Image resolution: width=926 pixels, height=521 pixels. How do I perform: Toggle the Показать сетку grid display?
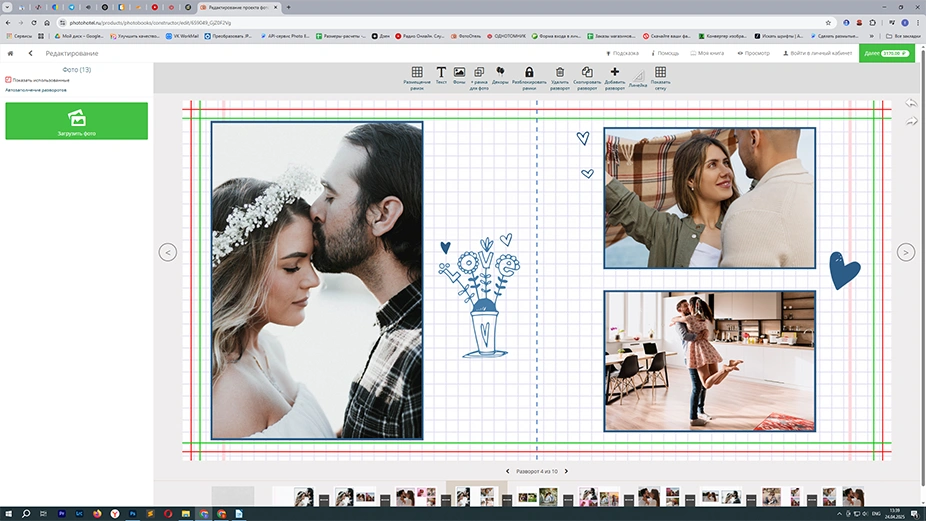coord(660,77)
